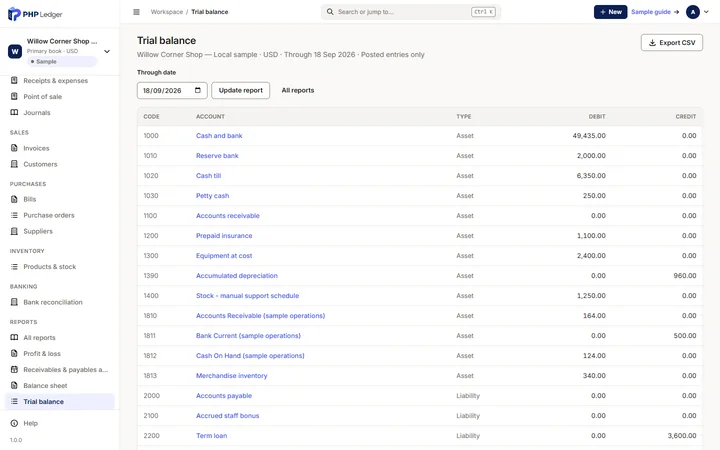
Task: Click the Trial balance list icon
Action: coord(14,401)
